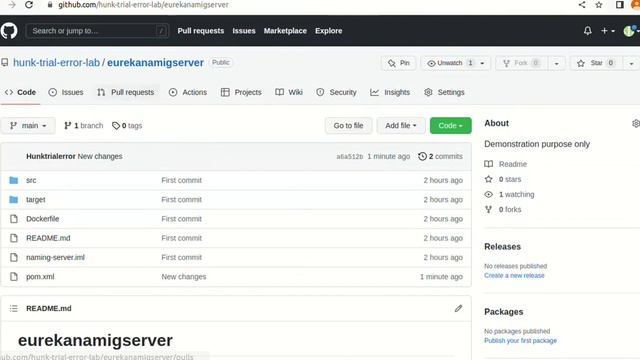Viewport: 640px width, 360px height.
Task: Open the repository Settings tab
Action: click(444, 92)
